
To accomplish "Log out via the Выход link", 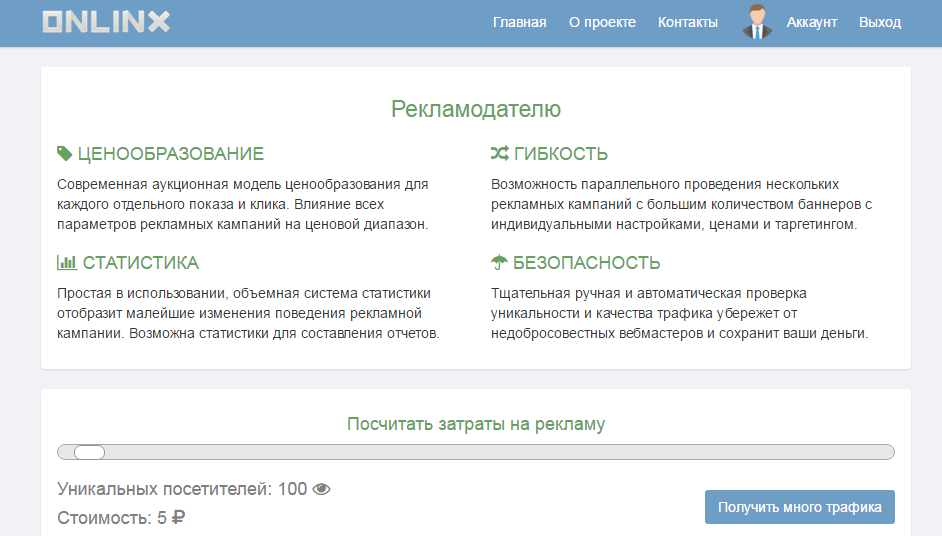I will tap(879, 22).
